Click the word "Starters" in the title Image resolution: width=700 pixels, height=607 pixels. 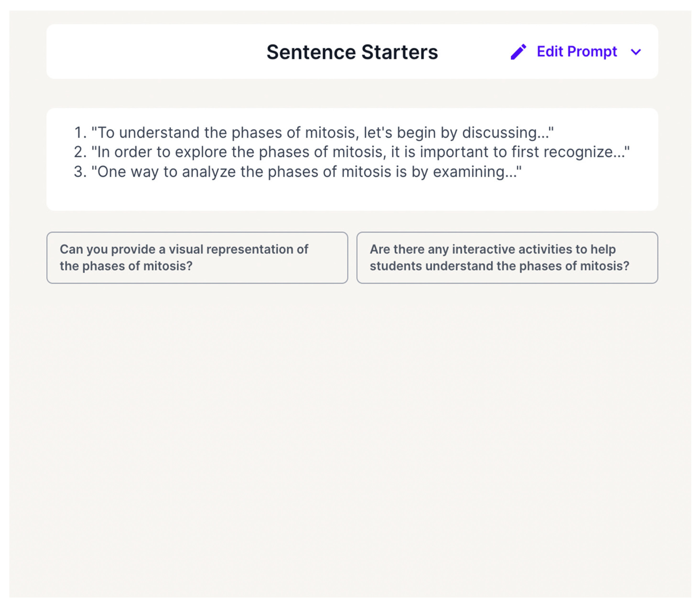tap(399, 52)
